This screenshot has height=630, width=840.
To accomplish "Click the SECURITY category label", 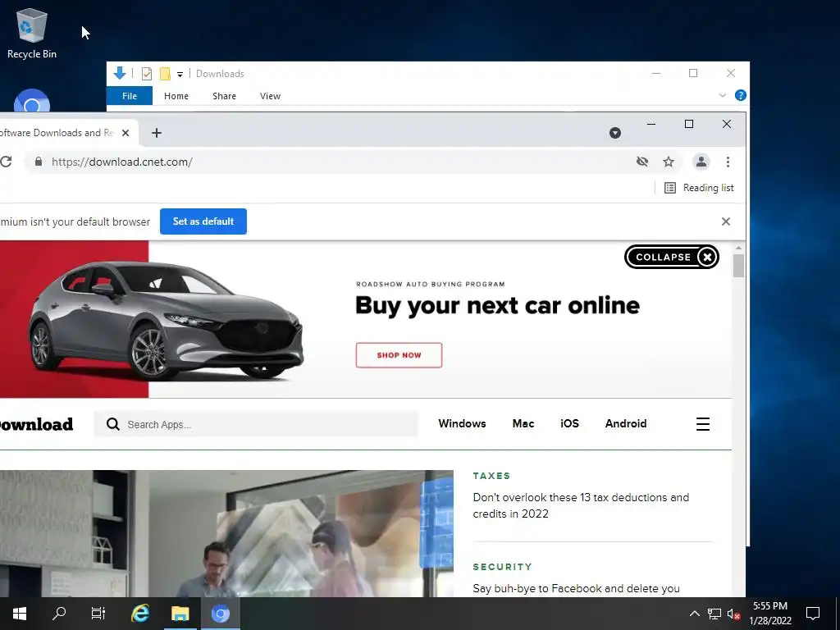I will pyautogui.click(x=503, y=567).
